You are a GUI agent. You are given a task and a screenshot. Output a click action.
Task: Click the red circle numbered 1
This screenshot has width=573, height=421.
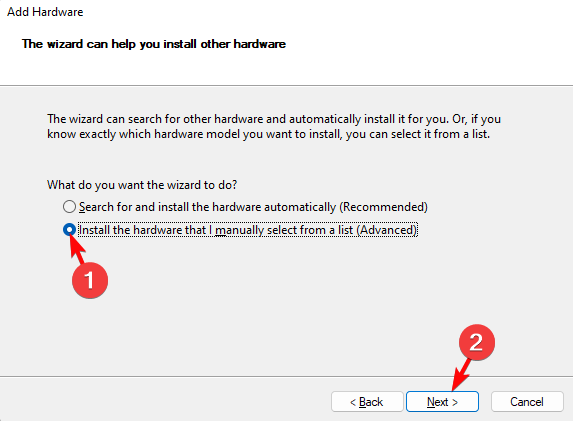coord(90,280)
